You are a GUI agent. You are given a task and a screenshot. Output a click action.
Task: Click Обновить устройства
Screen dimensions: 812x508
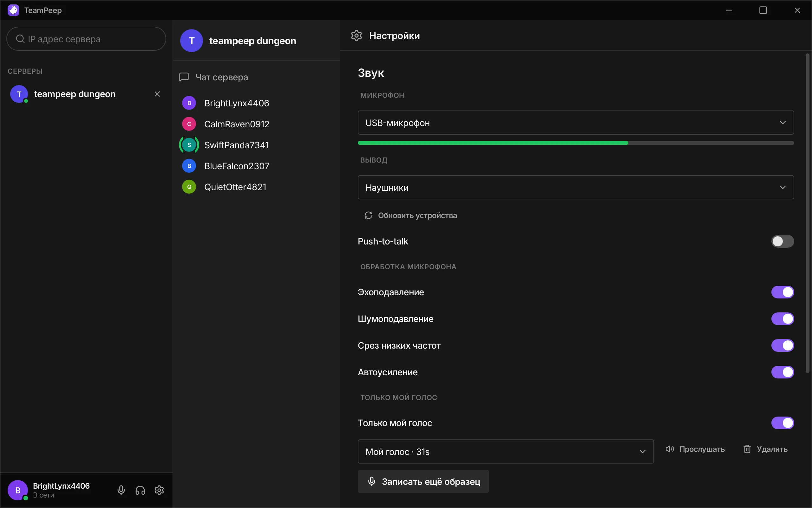click(411, 215)
